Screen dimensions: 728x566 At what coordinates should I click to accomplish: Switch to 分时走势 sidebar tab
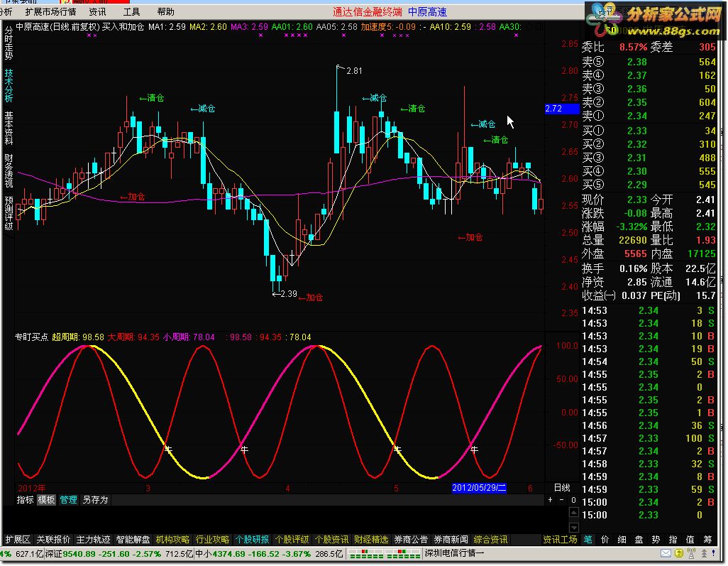(x=9, y=43)
